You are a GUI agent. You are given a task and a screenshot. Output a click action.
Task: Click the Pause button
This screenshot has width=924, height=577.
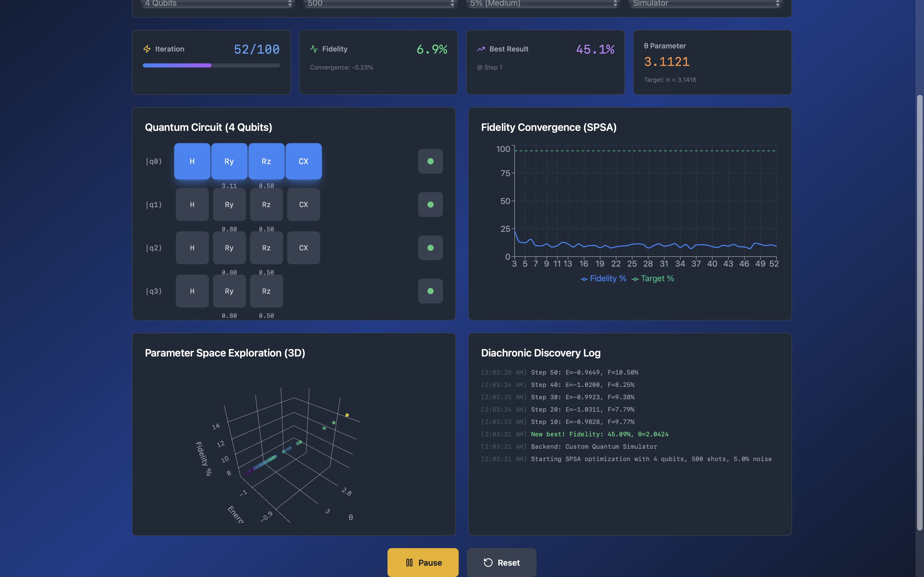[x=423, y=562]
